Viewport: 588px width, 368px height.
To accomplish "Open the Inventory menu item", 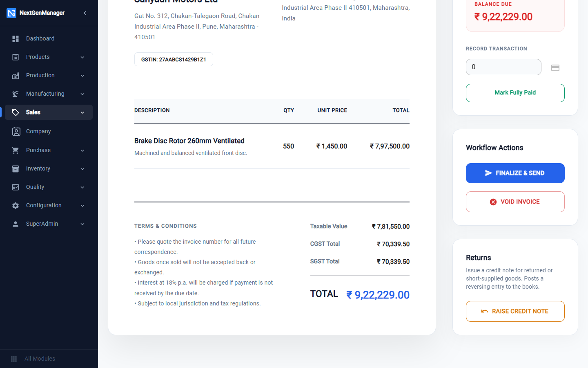I will pyautogui.click(x=49, y=168).
